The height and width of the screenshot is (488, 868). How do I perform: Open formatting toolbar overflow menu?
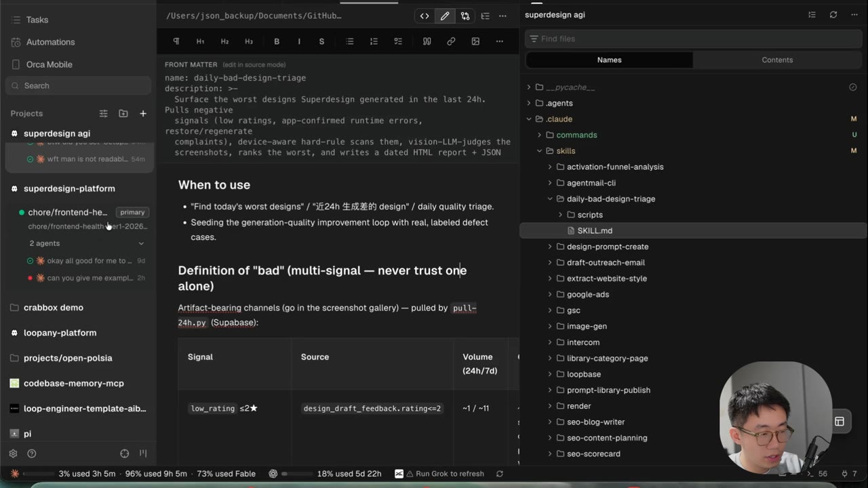[500, 41]
